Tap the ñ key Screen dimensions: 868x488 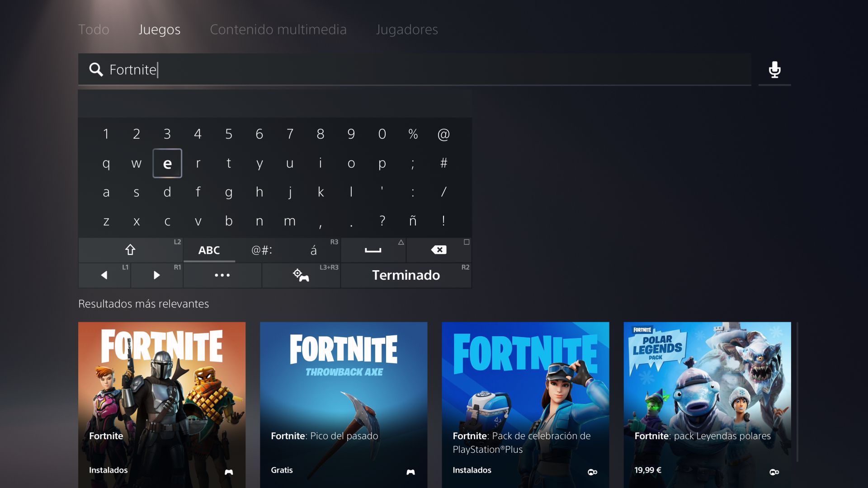413,221
